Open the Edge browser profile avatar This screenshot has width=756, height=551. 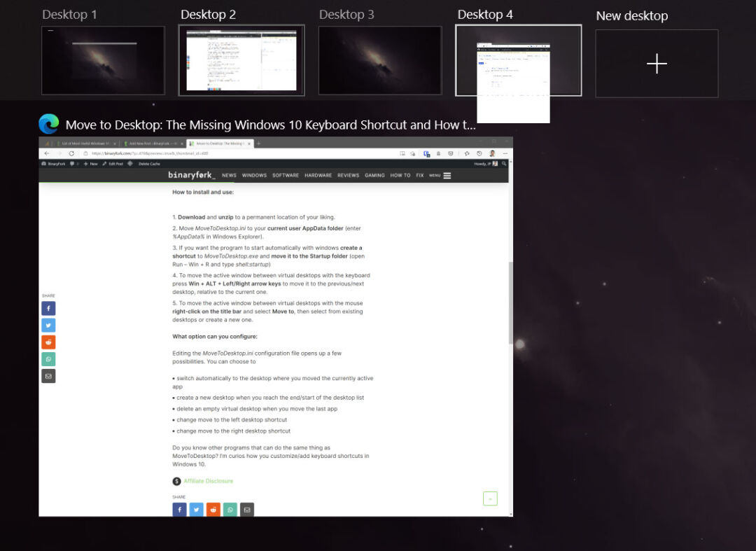492,153
